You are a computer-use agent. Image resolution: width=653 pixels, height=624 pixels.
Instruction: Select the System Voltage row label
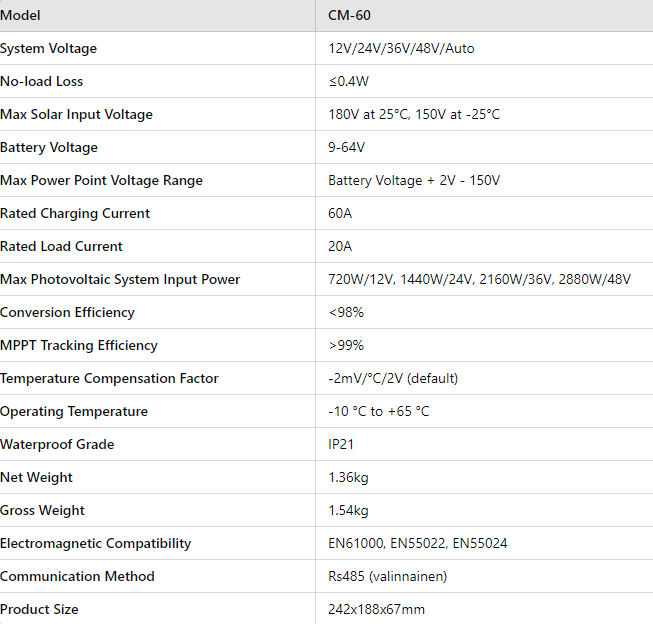point(49,48)
